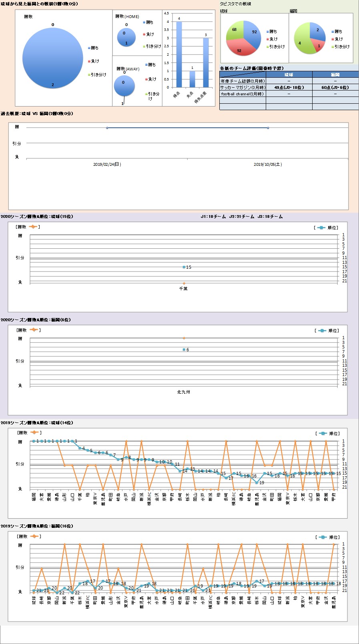Screen dimensions: 359x644
Task: Click the rank 19 data label in 2019 琉球 chart
Action: 262,483
